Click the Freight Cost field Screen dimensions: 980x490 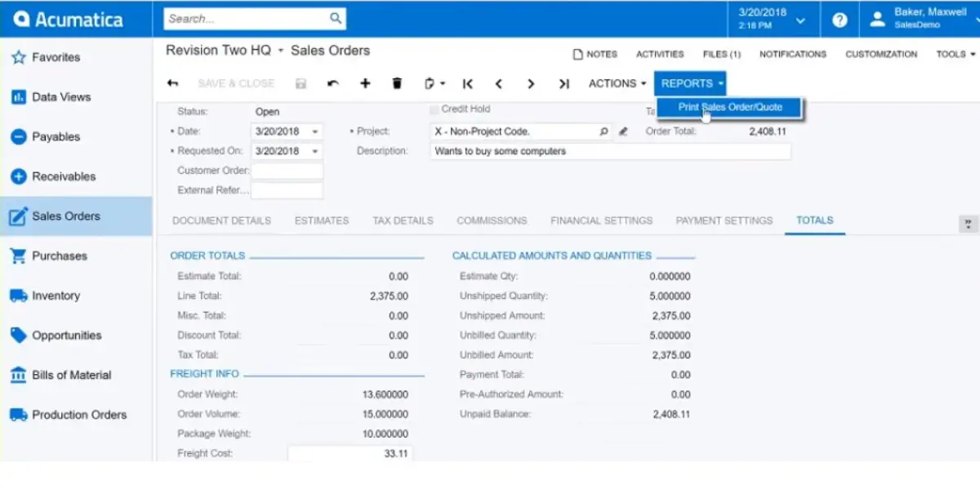click(x=350, y=454)
